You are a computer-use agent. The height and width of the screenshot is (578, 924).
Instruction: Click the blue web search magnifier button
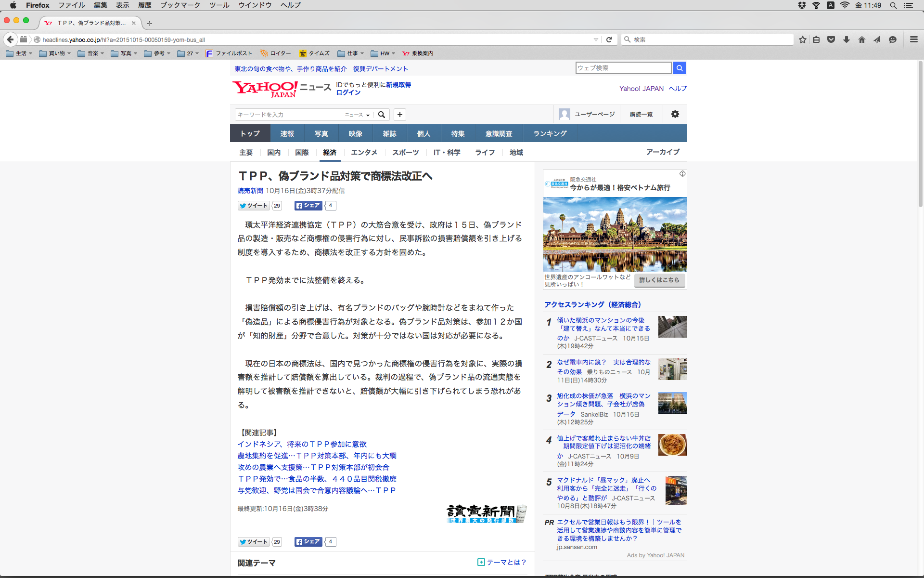point(679,68)
